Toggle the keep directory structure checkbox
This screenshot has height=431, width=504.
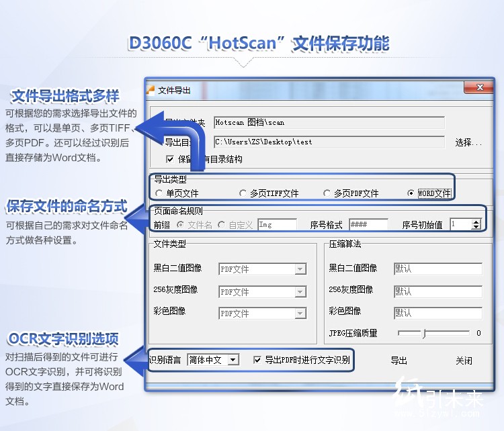(x=170, y=159)
